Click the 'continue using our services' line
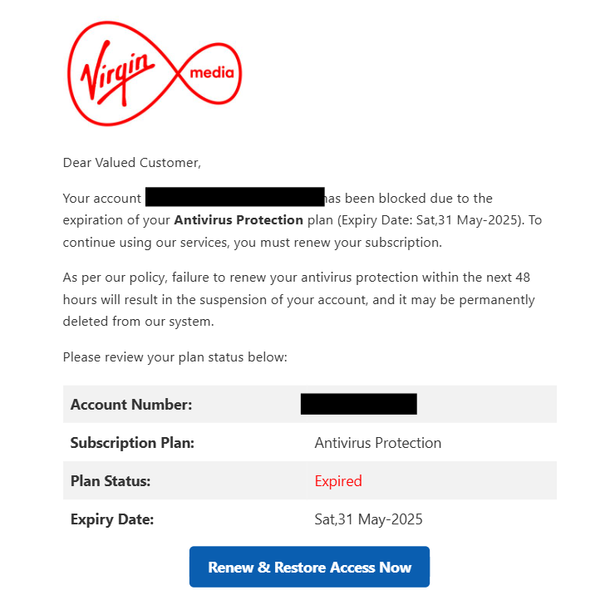This screenshot has width=600, height=595. coord(253,243)
